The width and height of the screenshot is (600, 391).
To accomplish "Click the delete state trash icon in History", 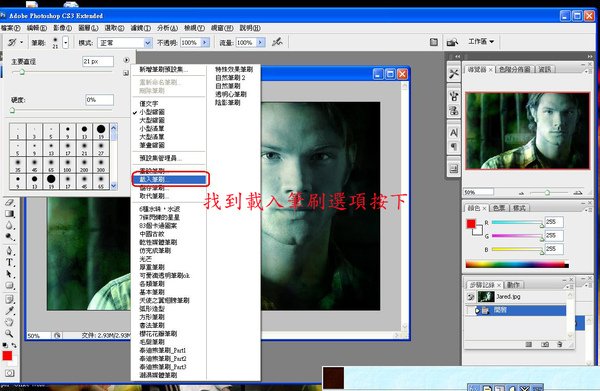I will point(559,344).
